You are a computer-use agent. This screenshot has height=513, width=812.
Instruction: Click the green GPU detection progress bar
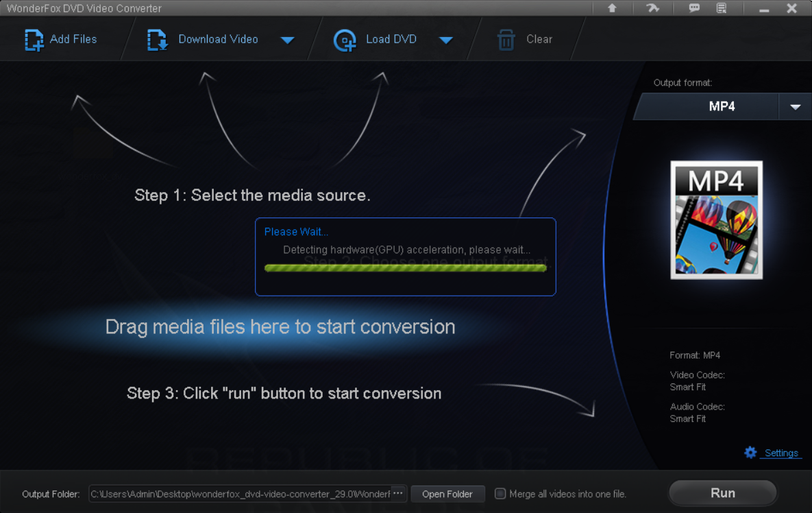[x=406, y=268]
